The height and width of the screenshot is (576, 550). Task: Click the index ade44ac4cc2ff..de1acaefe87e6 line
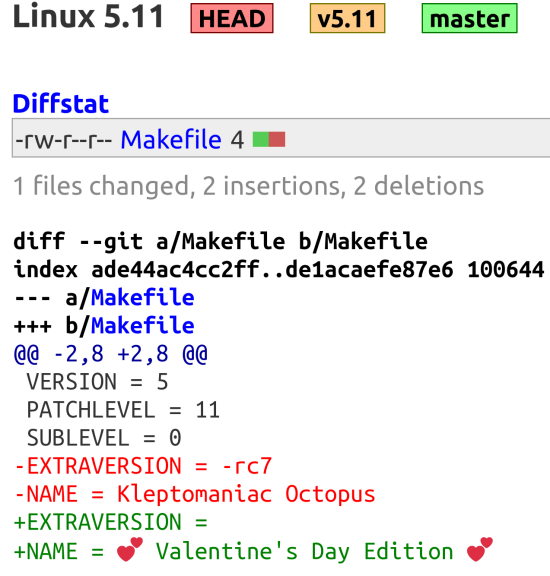(x=279, y=269)
